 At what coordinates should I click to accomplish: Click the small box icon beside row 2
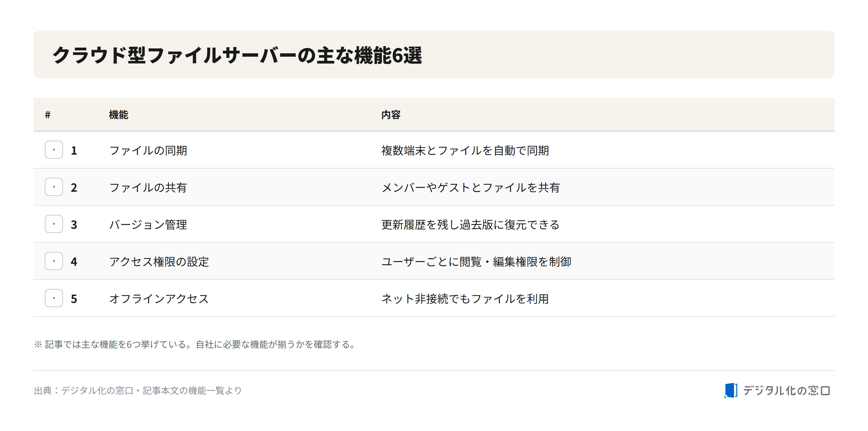point(54,187)
